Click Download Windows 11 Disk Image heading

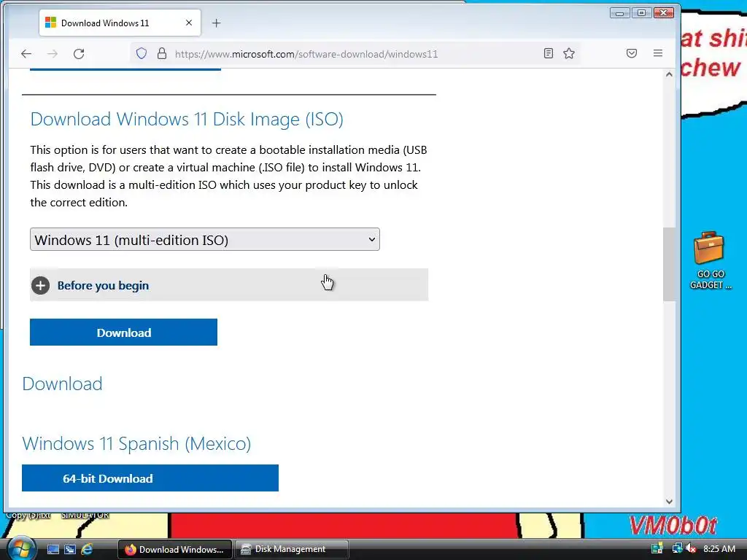[187, 119]
